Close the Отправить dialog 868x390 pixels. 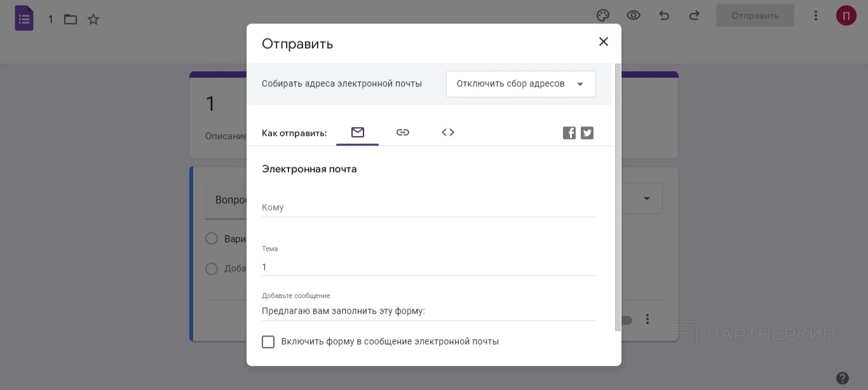(604, 42)
